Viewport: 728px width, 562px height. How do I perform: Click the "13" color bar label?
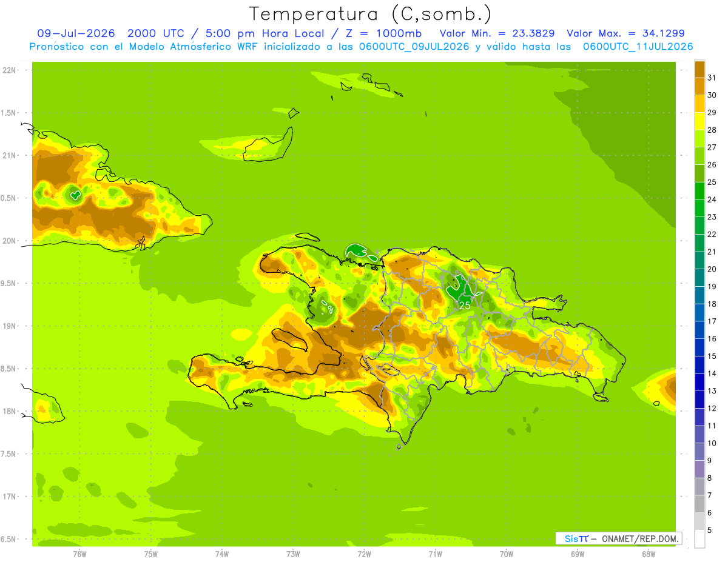tap(712, 391)
